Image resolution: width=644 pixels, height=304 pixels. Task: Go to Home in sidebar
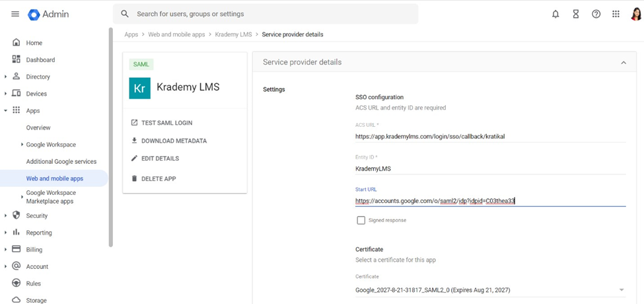(34, 43)
